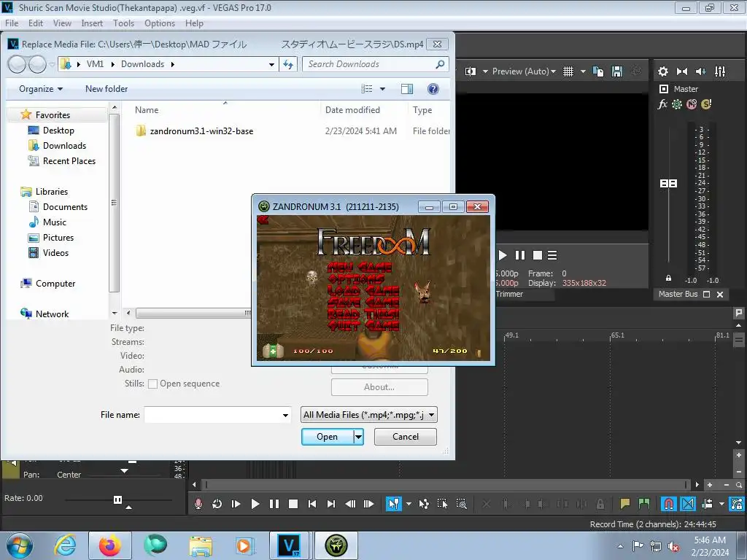This screenshot has width=747, height=560.
Task: Open Mixing Console icon on Master Bus
Action: coord(720,71)
